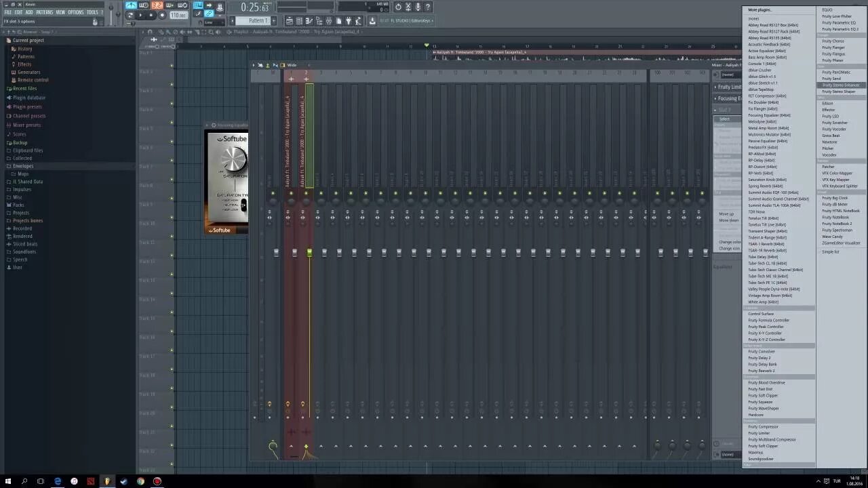Image resolution: width=868 pixels, height=488 pixels.
Task: Open the VIEW menu
Action: [60, 12]
